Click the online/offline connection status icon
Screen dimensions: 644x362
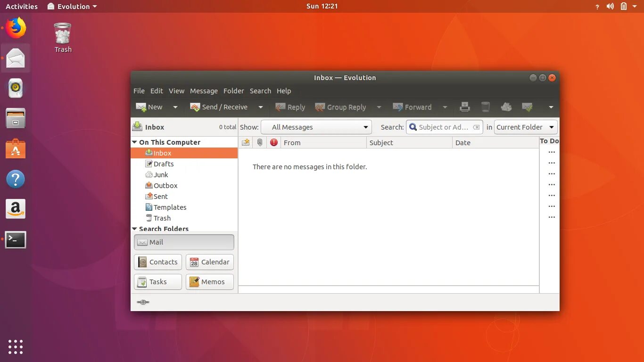coord(143,302)
